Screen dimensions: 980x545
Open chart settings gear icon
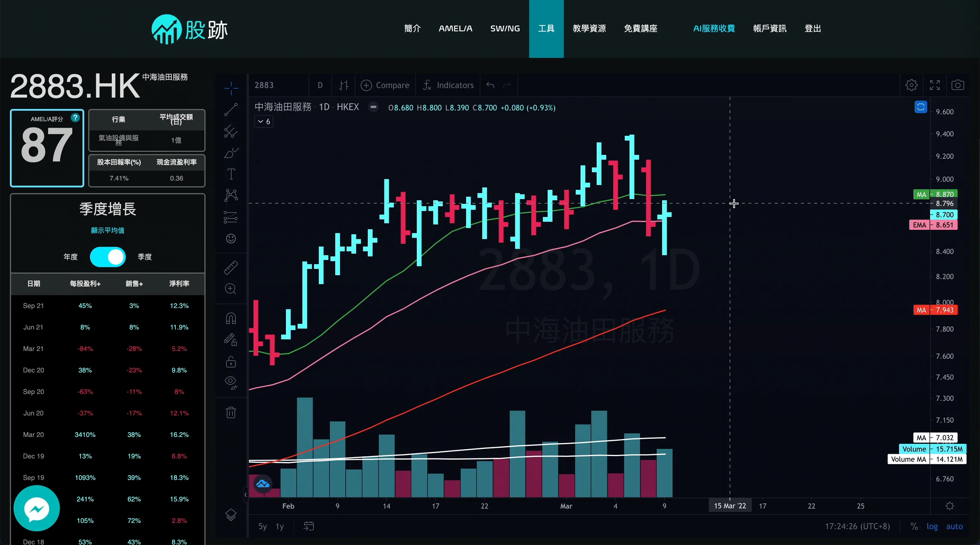tap(911, 85)
